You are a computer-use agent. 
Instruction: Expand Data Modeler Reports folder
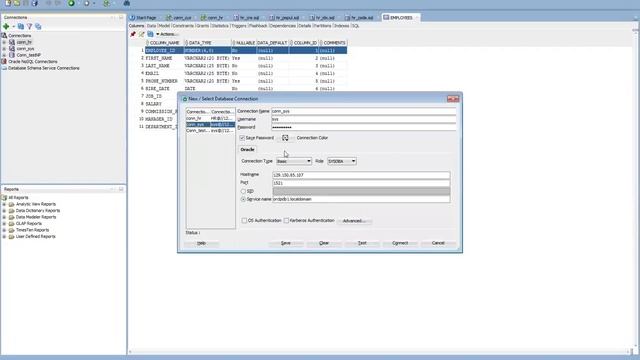4,217
